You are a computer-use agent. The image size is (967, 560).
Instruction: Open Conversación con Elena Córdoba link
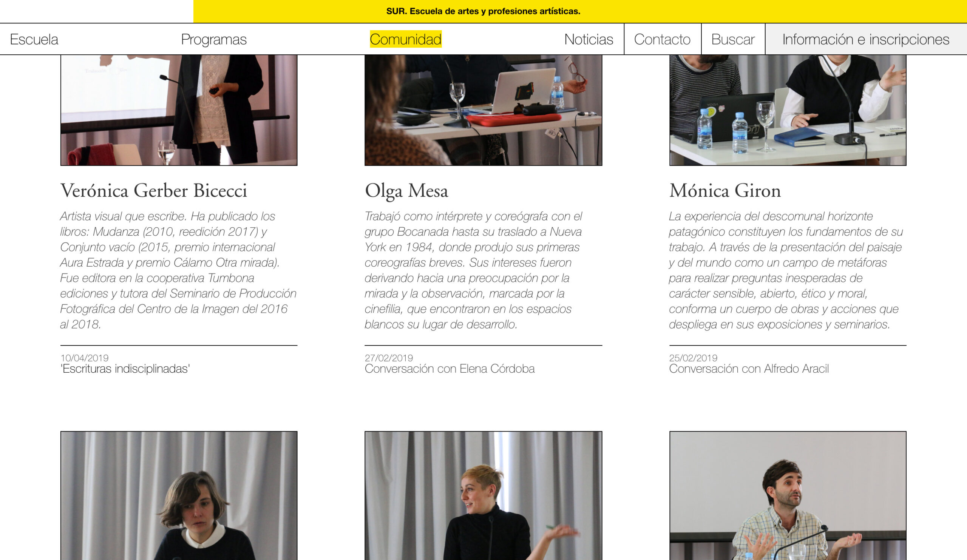pos(450,369)
